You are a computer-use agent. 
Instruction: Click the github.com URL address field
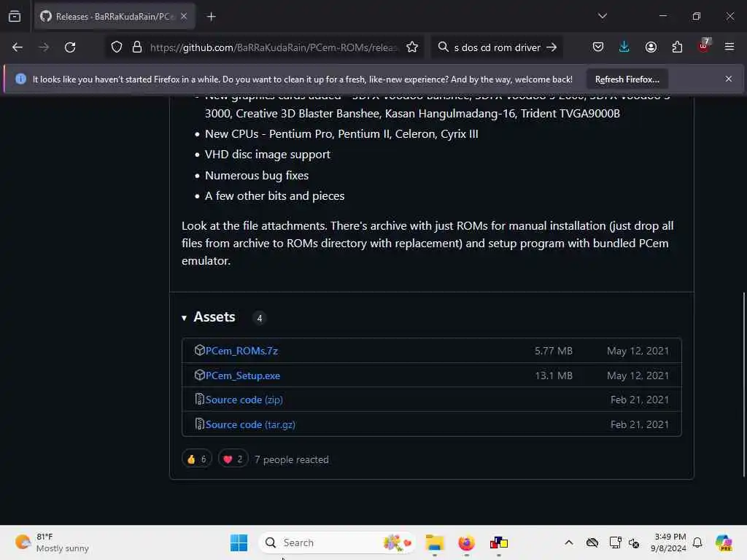274,47
